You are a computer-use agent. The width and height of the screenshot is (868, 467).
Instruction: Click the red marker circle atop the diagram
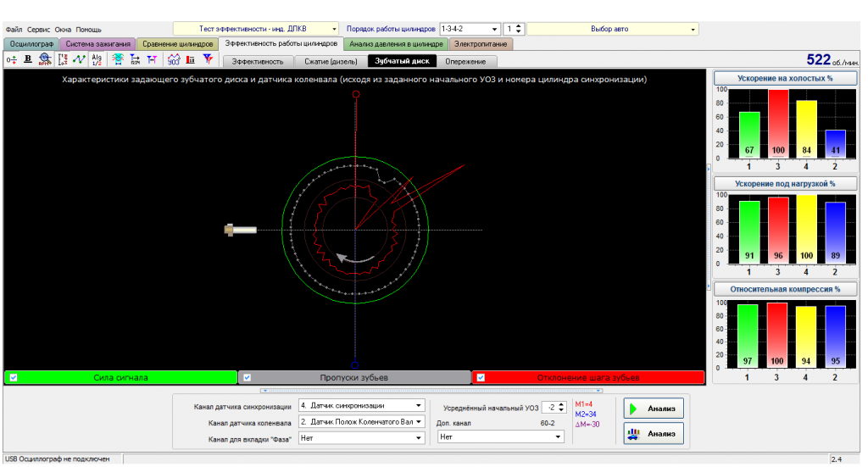click(x=356, y=94)
